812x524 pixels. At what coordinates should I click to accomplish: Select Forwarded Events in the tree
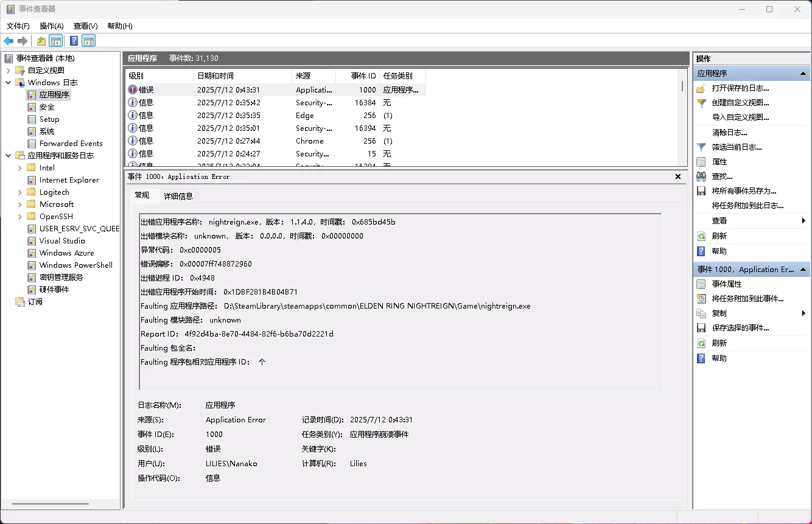pyautogui.click(x=71, y=144)
